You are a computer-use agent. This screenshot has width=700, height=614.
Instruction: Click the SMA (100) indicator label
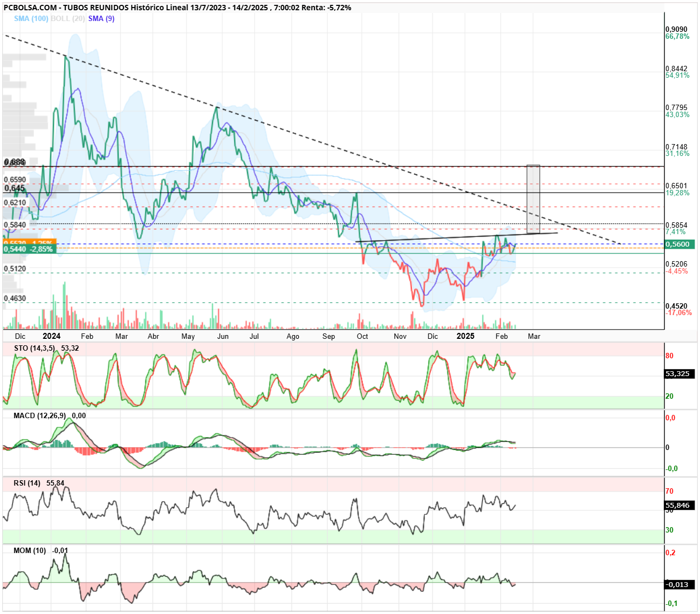click(31, 18)
